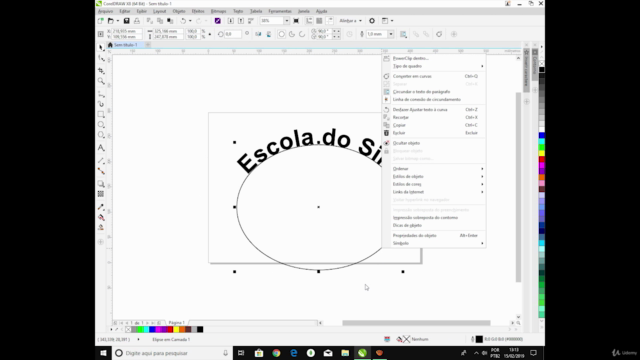Click the Windows Start button
The height and width of the screenshot is (360, 640).
coord(103,353)
